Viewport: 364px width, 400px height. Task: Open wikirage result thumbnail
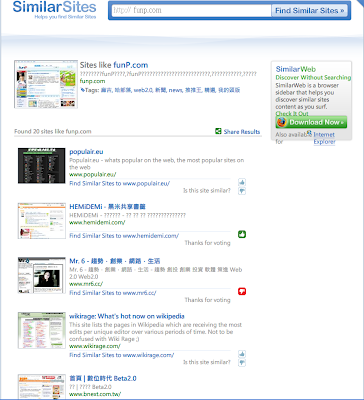pos(42,330)
